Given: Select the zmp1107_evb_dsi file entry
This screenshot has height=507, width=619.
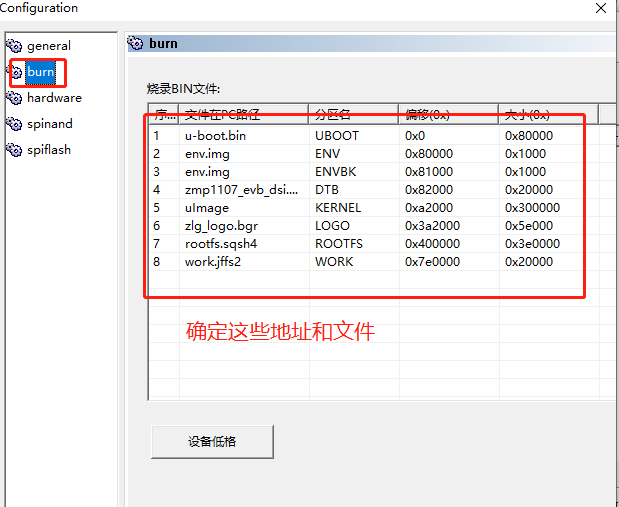Looking at the screenshot, I should (241, 190).
